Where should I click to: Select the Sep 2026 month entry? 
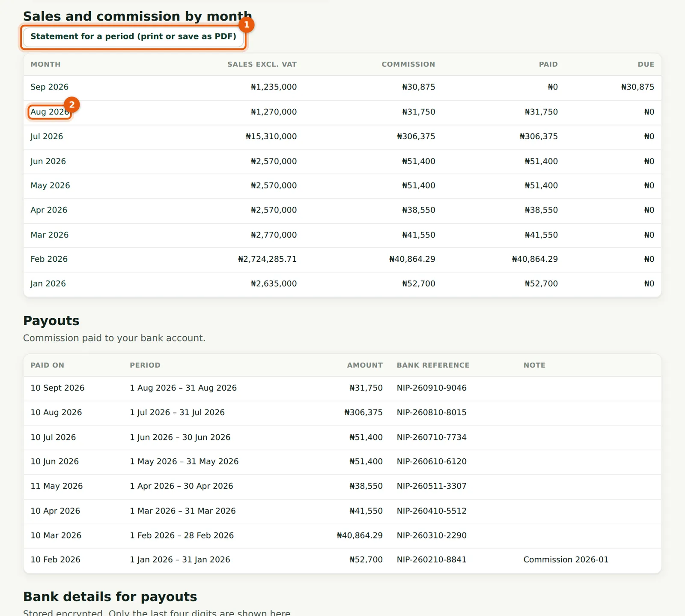pos(49,87)
